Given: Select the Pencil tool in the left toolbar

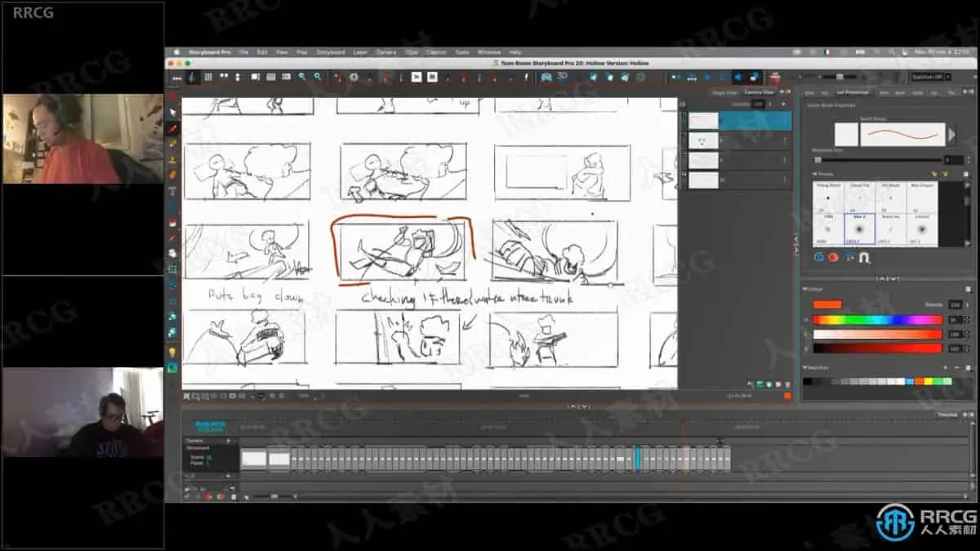Looking at the screenshot, I should [x=173, y=144].
